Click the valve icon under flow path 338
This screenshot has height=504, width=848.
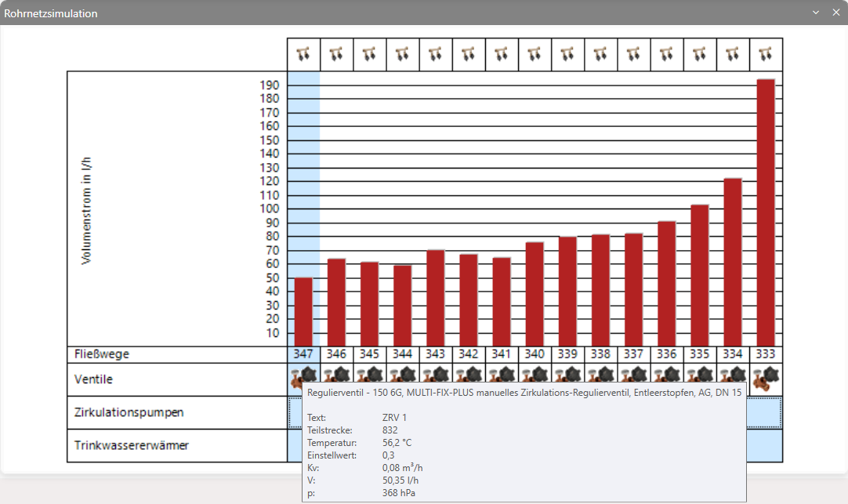pyautogui.click(x=600, y=374)
